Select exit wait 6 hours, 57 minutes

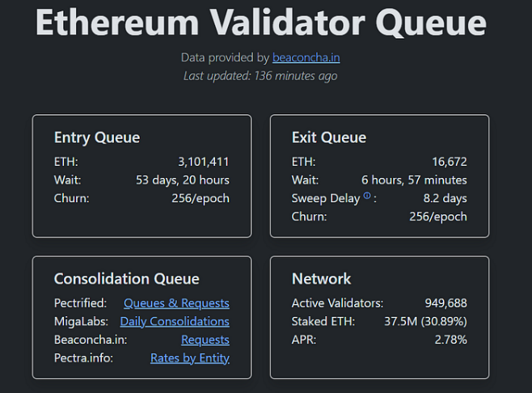(414, 180)
